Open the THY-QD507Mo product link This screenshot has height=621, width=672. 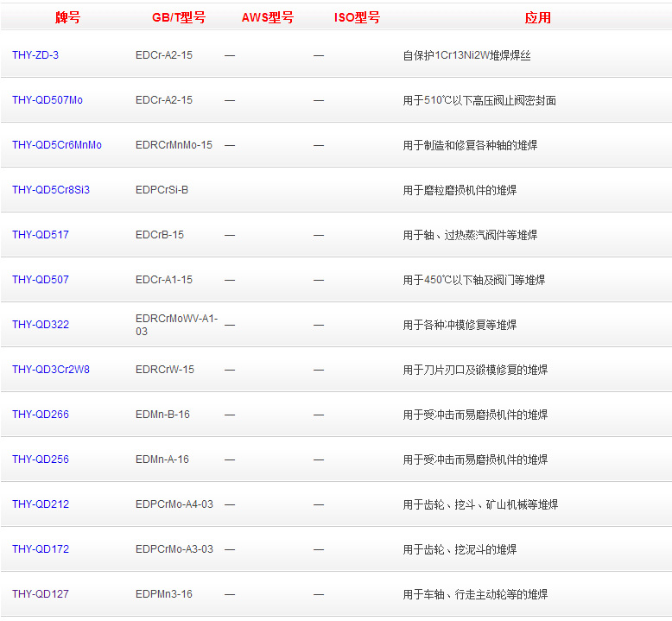pyautogui.click(x=48, y=100)
